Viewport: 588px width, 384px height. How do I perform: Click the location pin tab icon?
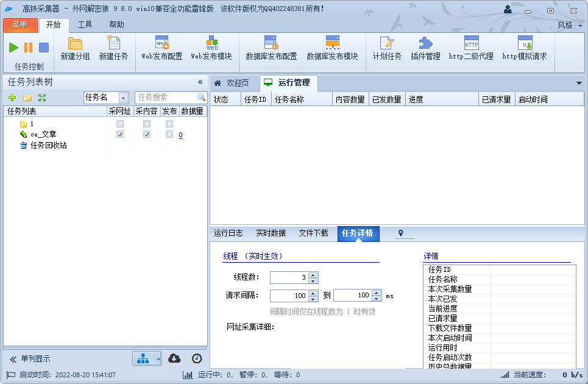point(400,233)
